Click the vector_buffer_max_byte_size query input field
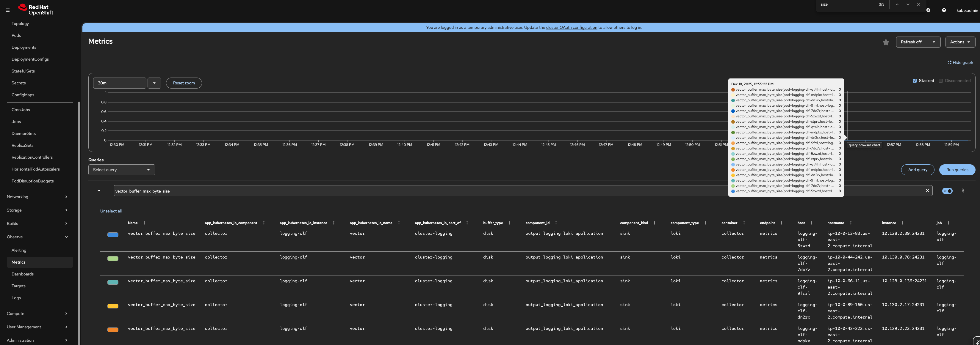The width and height of the screenshot is (980, 345). tap(381, 191)
